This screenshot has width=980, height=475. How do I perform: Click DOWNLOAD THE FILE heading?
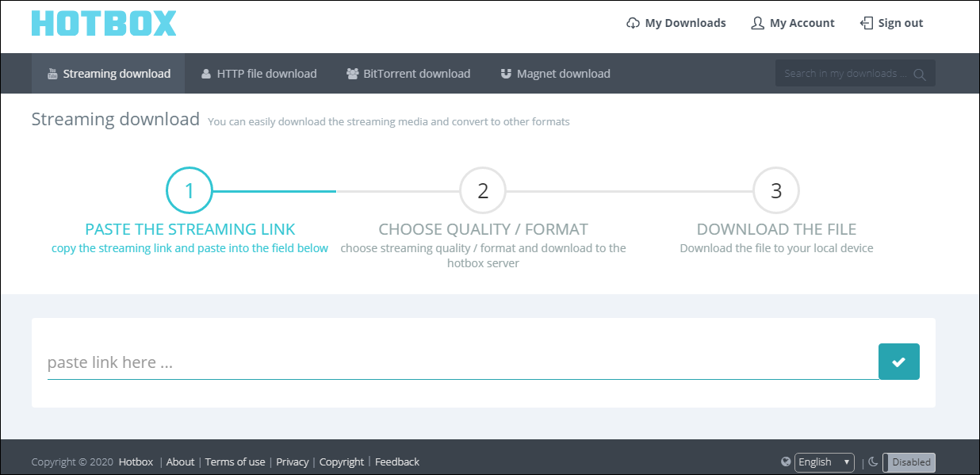(x=776, y=229)
